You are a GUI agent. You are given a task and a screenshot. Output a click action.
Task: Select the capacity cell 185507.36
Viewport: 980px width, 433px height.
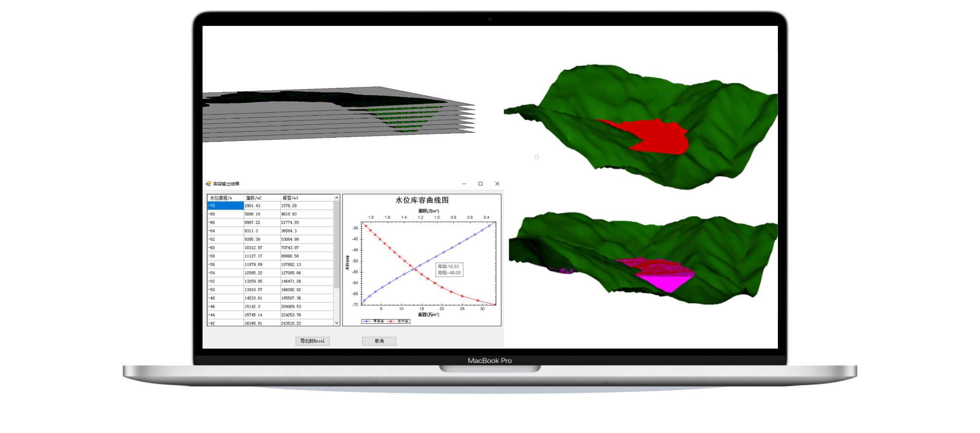(x=307, y=298)
